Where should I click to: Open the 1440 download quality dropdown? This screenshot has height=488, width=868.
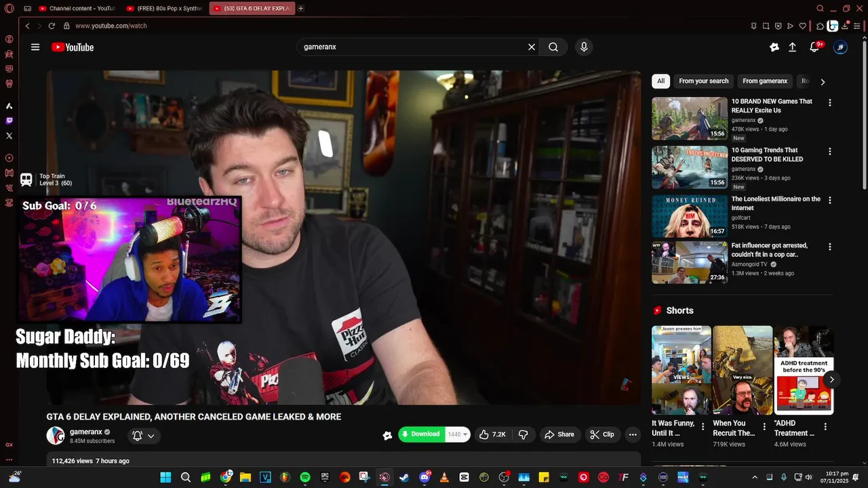(x=458, y=434)
